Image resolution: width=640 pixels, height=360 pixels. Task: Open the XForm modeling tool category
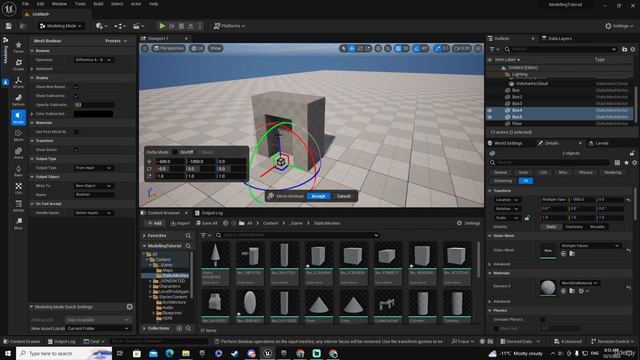(x=18, y=82)
